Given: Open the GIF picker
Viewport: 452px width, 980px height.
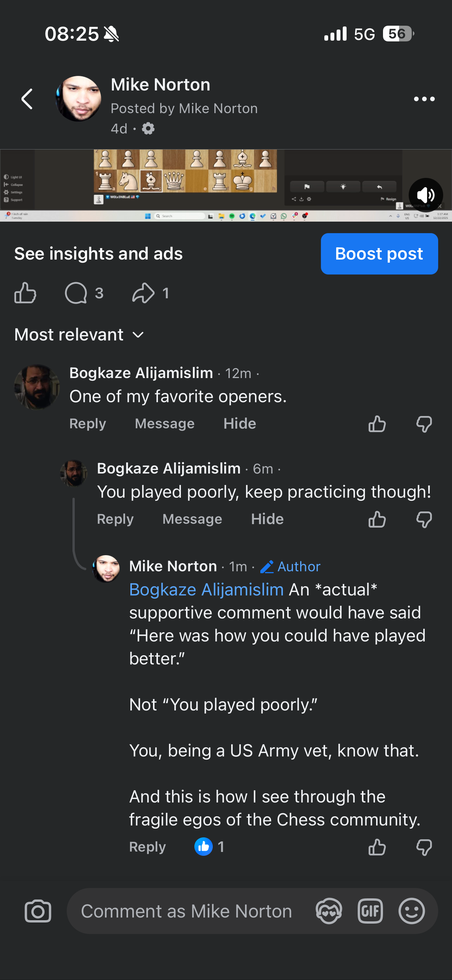Looking at the screenshot, I should pyautogui.click(x=370, y=911).
